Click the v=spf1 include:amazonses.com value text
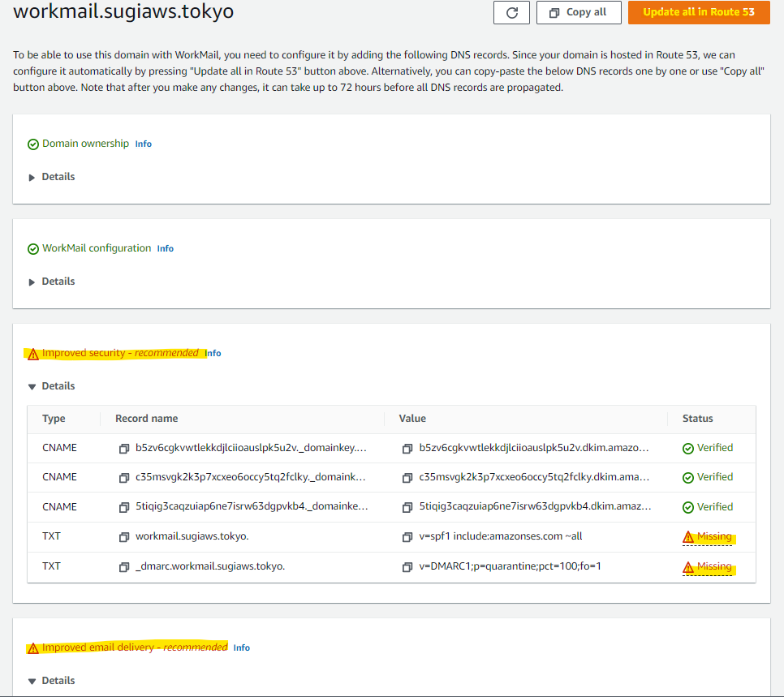This screenshot has width=784, height=697. click(501, 536)
